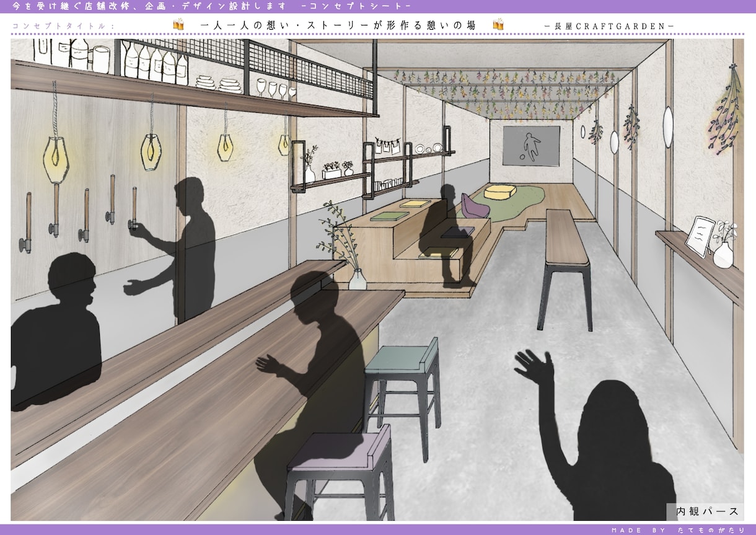Click the white vase on bar counter
Image resolution: width=756 pixels, height=535 pixels.
(358, 280)
